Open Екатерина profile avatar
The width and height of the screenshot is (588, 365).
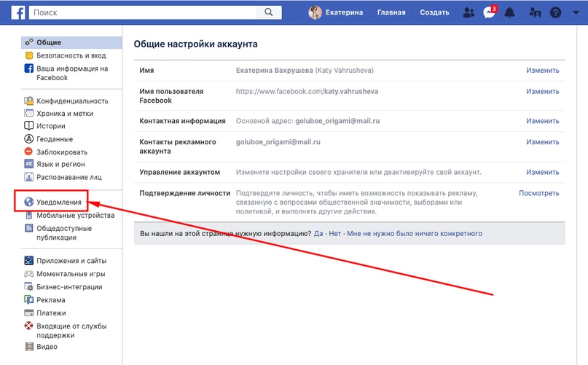click(x=315, y=12)
